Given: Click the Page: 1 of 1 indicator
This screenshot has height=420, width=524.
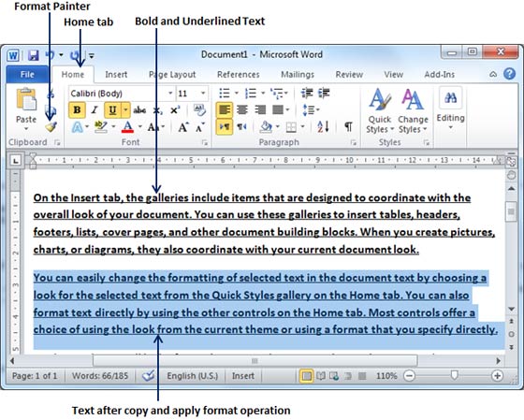Looking at the screenshot, I should coord(35,376).
